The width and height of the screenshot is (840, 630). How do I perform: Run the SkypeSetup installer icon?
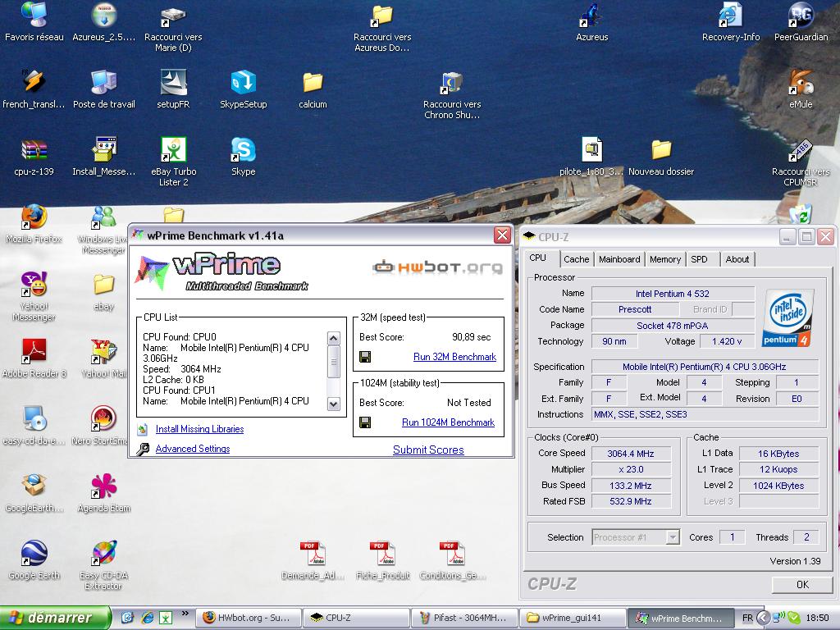pos(243,89)
